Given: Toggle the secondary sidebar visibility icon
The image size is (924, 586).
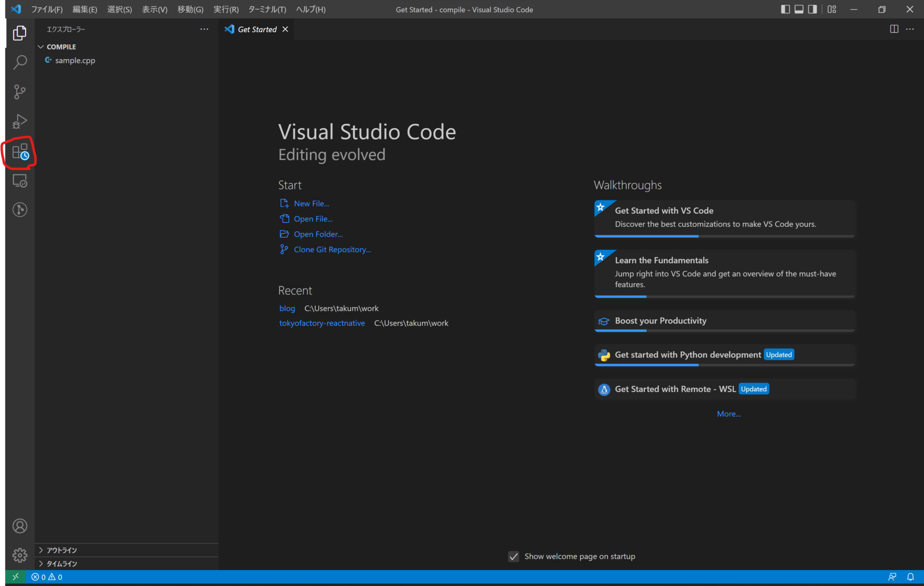Looking at the screenshot, I should [x=812, y=9].
